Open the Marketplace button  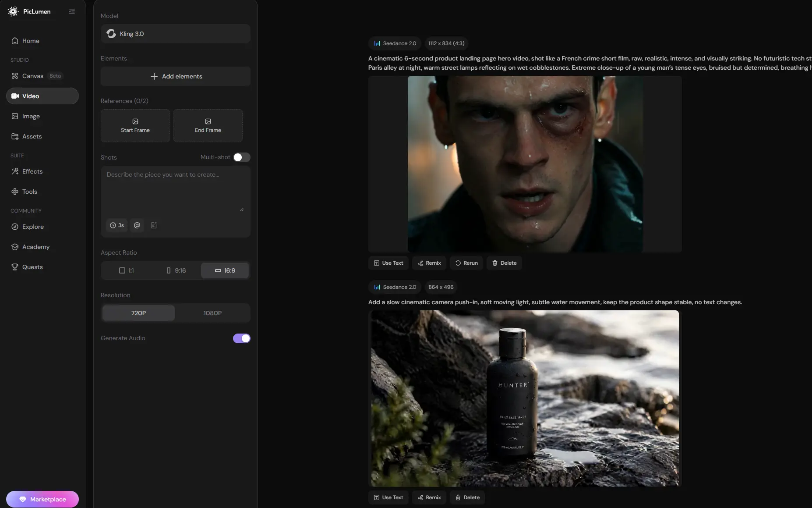(42, 499)
